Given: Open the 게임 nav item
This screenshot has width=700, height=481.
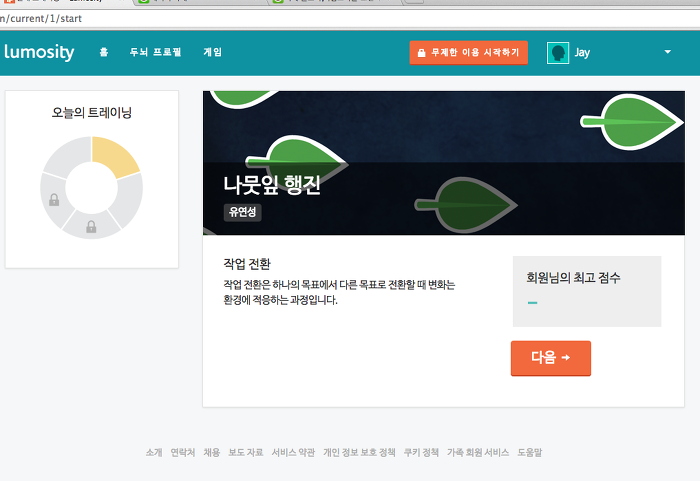Looking at the screenshot, I should (x=212, y=52).
